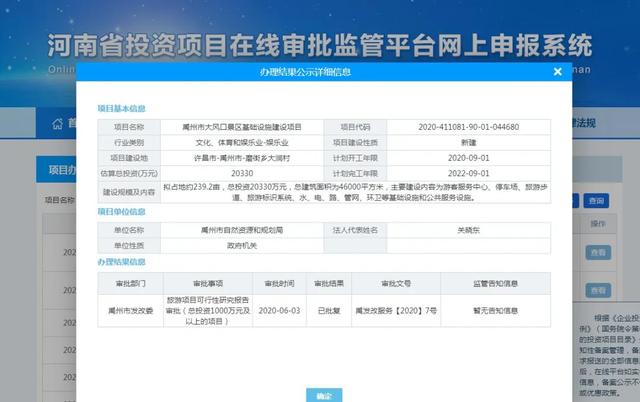Click legal representative name cell

[x=469, y=230]
